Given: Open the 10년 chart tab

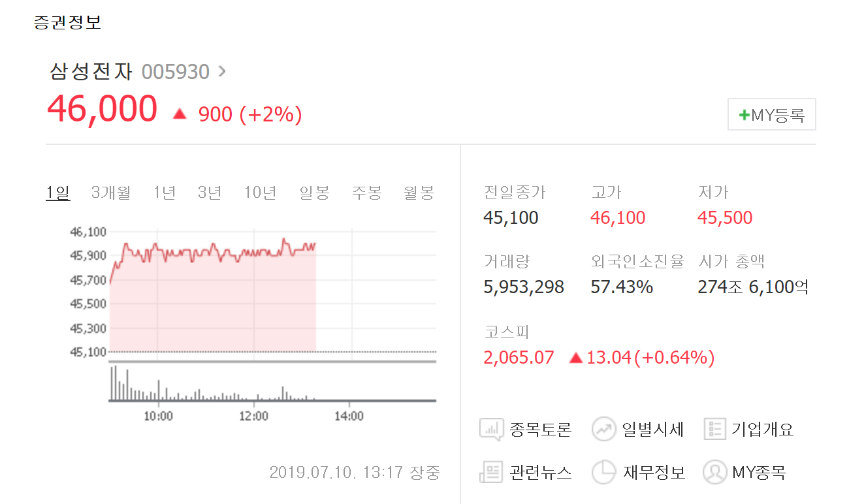Looking at the screenshot, I should point(260,193).
